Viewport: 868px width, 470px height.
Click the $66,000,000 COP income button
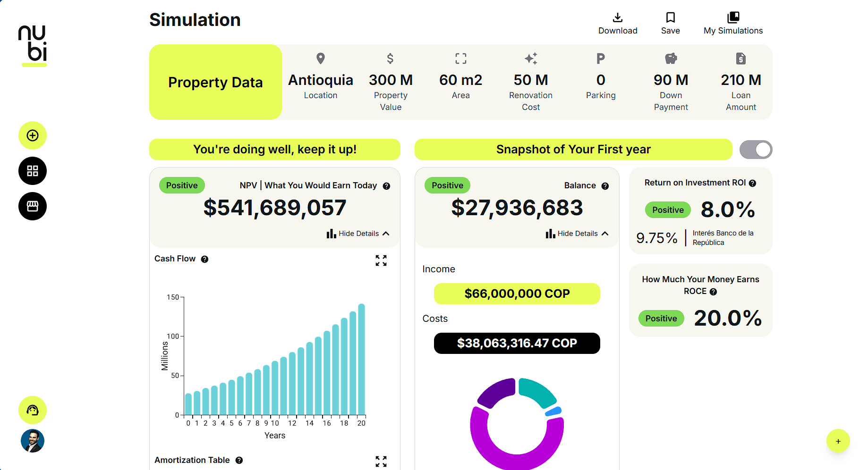(x=517, y=294)
